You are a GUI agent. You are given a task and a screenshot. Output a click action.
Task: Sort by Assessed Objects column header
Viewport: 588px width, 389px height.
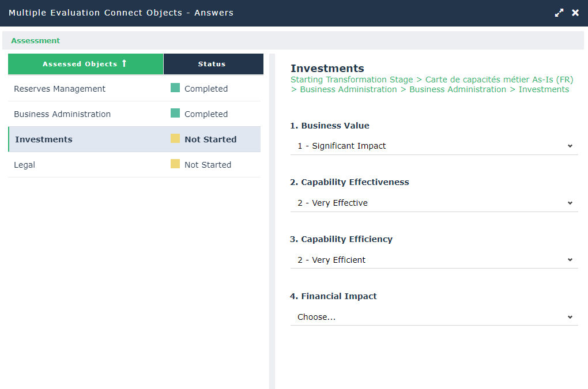point(80,64)
